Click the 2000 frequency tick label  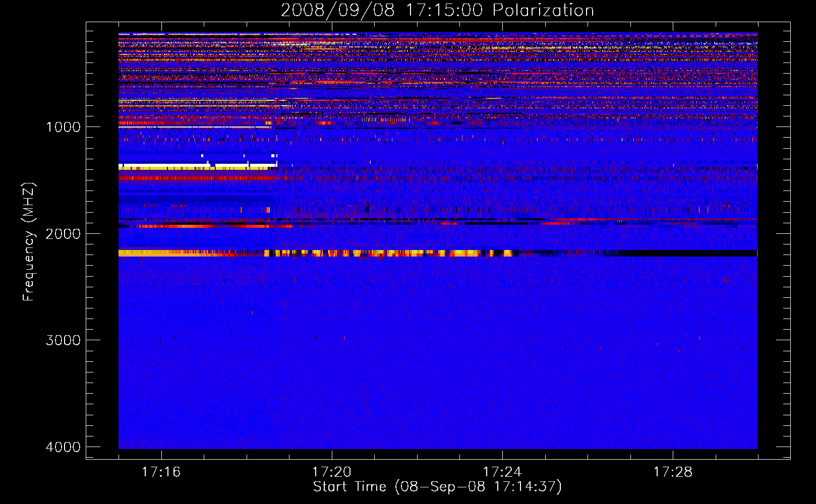(64, 234)
